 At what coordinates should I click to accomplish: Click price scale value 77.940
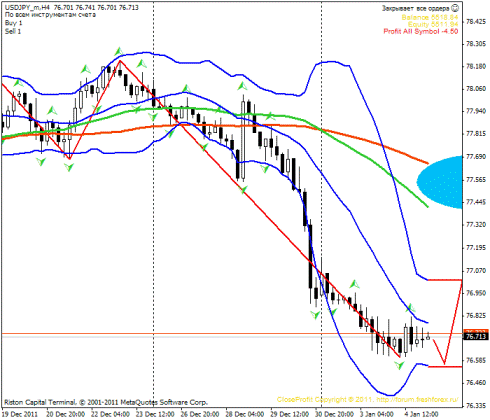click(476, 111)
